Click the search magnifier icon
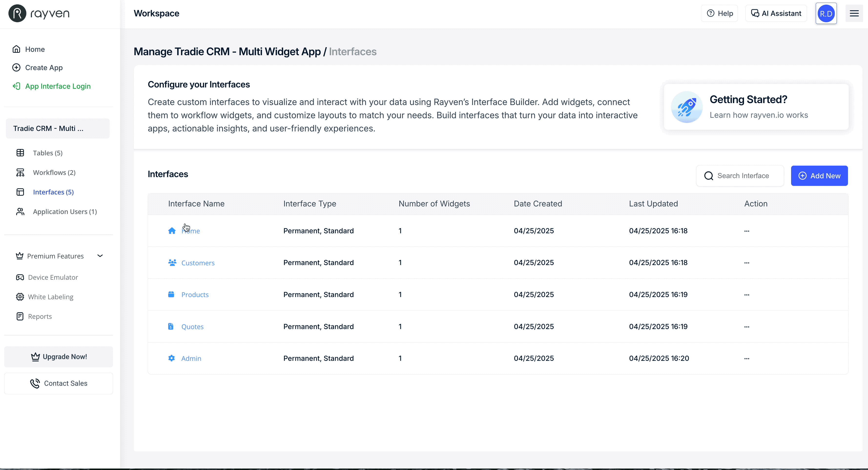The height and width of the screenshot is (470, 868). pyautogui.click(x=709, y=176)
